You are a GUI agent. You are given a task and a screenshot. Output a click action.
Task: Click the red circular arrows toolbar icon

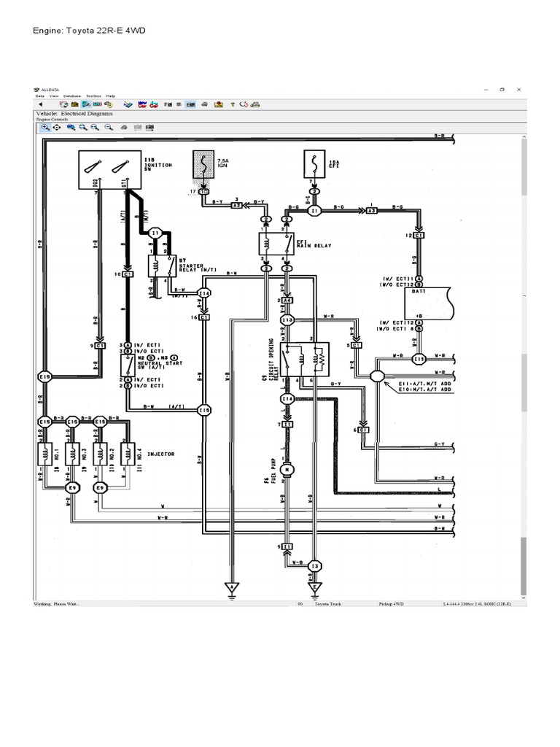coord(244,104)
